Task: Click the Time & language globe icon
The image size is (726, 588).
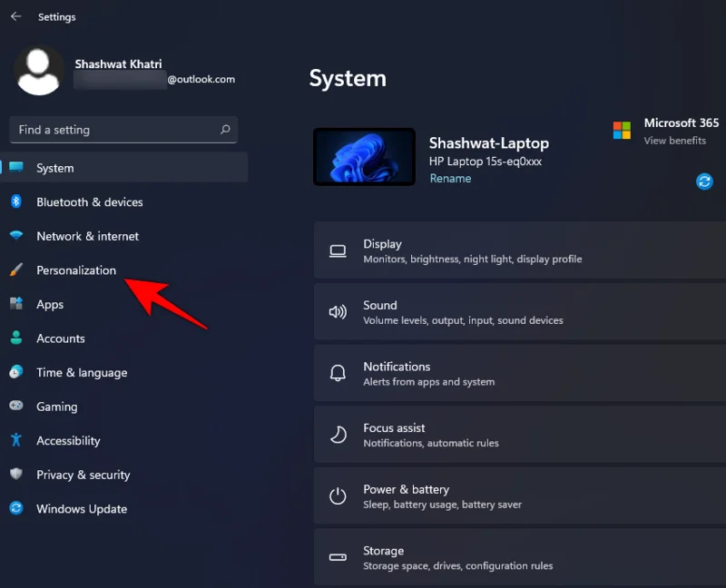Action: tap(18, 372)
